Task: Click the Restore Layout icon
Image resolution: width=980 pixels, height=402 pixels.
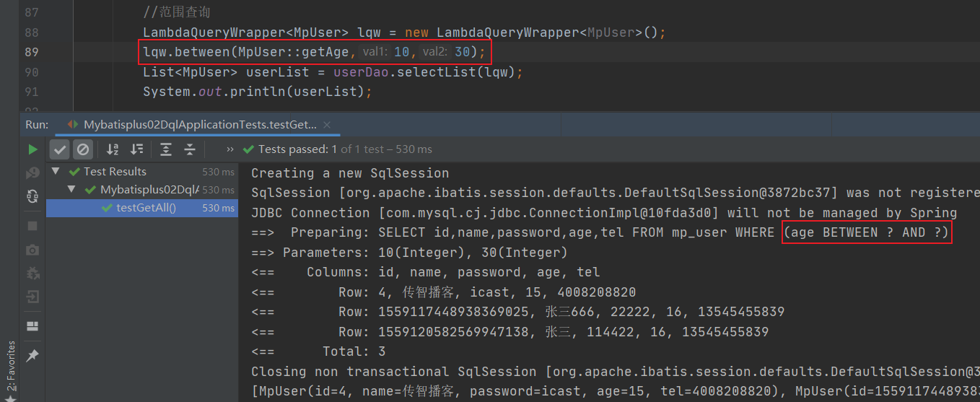Action: tap(32, 325)
